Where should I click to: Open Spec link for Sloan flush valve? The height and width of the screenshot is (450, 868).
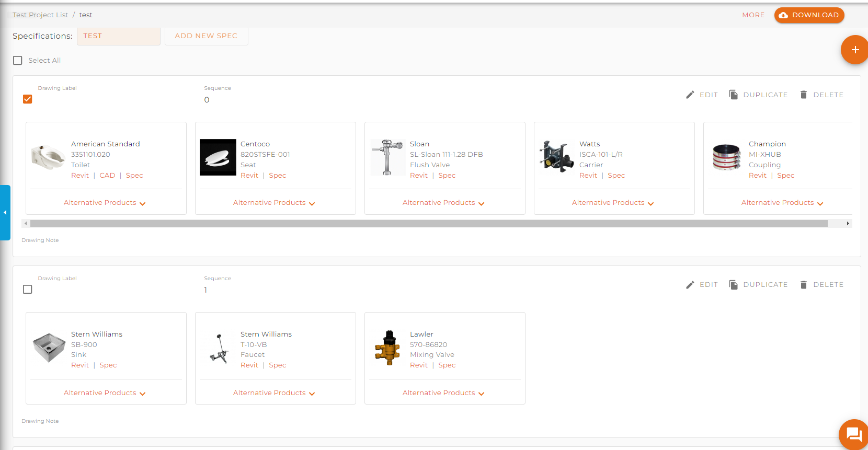447,176
